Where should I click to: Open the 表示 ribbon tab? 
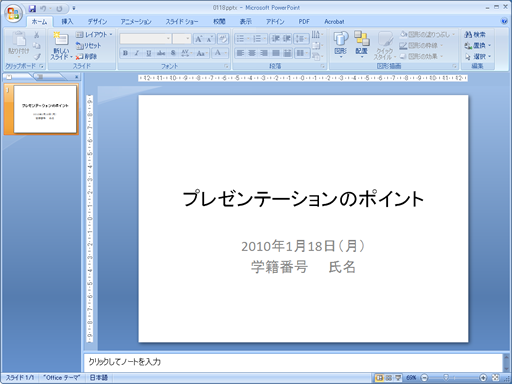coord(246,22)
